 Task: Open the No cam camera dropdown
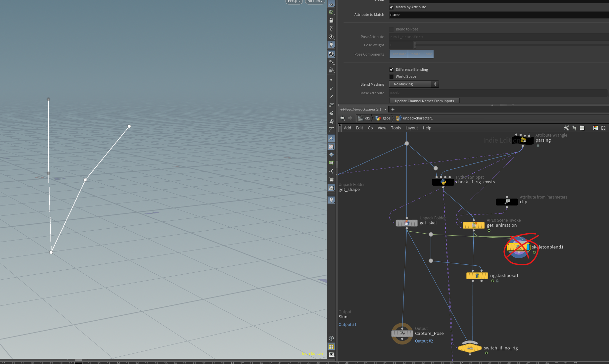(314, 1)
